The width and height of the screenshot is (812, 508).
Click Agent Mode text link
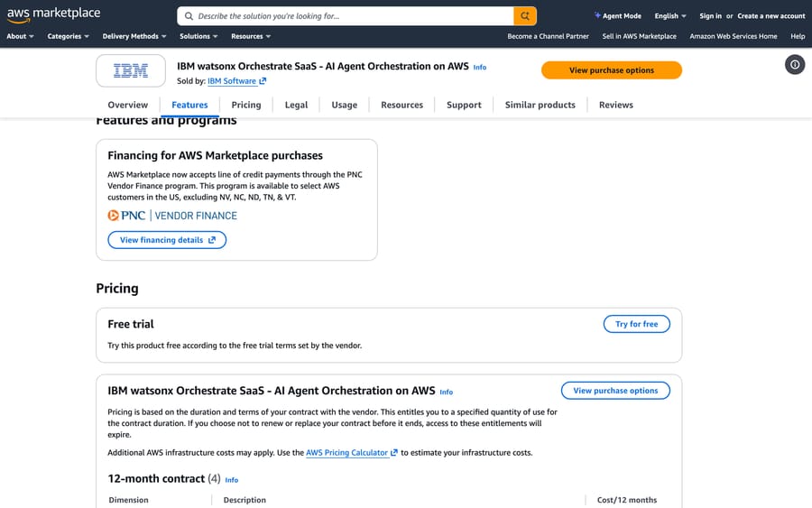(x=622, y=16)
